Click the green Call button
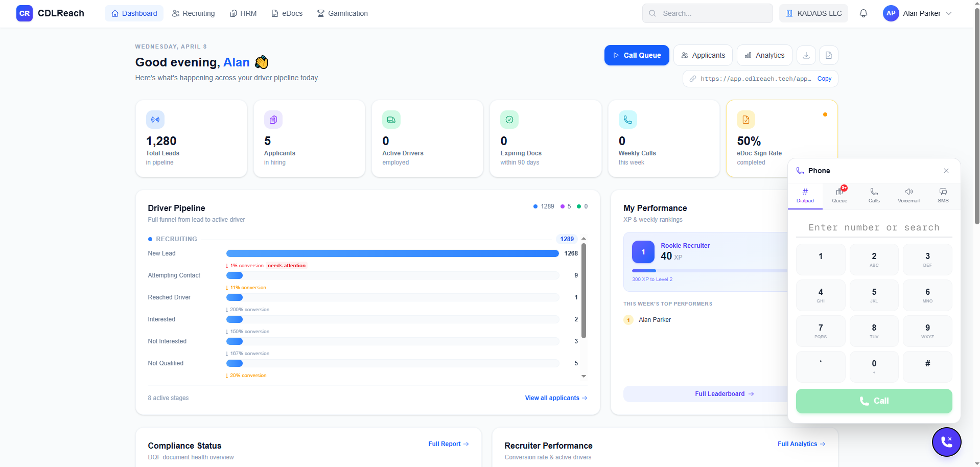The image size is (980, 467). 874,401
